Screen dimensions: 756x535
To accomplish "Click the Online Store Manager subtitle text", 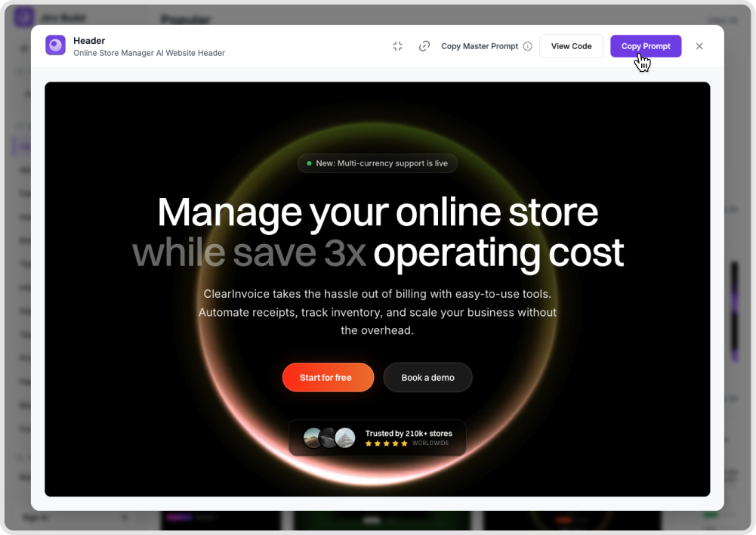I will 149,53.
